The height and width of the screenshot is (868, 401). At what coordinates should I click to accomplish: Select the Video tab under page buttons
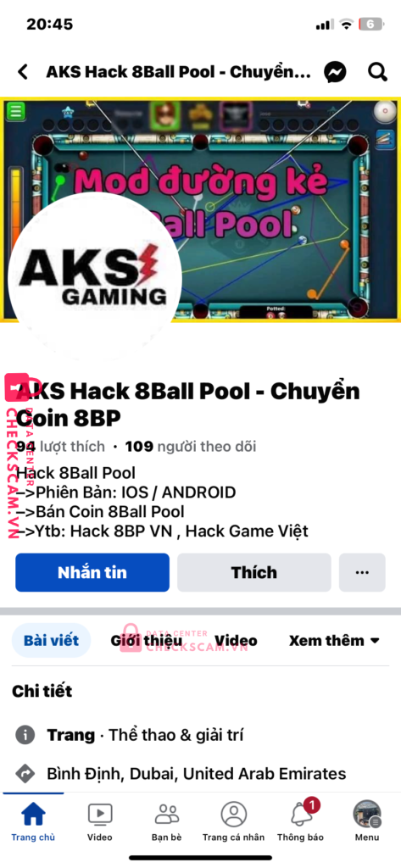[x=236, y=641]
